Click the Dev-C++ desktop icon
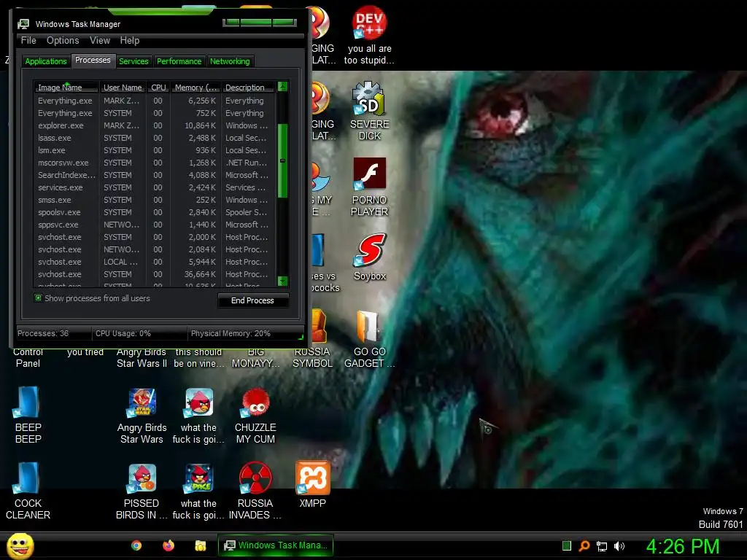Image resolution: width=747 pixels, height=560 pixels. (x=369, y=23)
